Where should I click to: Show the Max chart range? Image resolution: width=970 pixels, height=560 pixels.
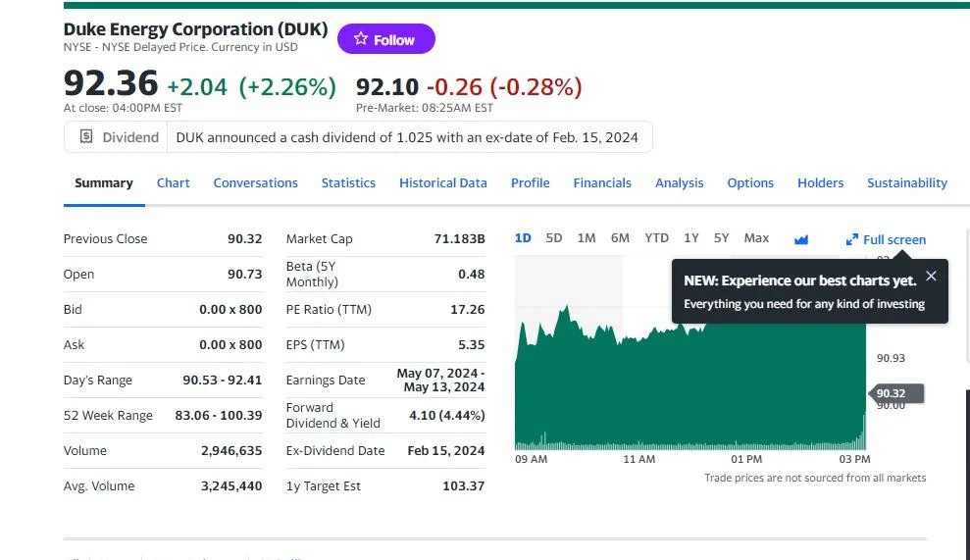coord(756,238)
